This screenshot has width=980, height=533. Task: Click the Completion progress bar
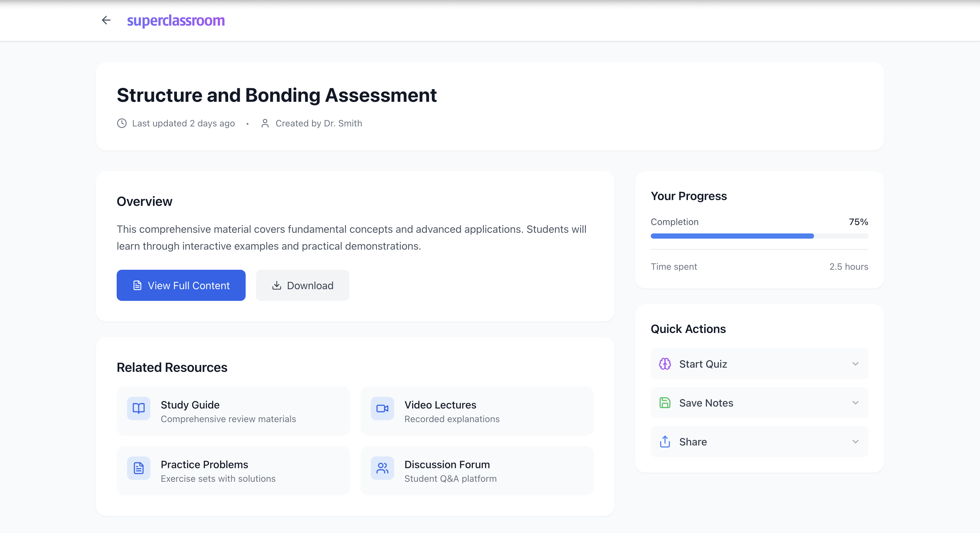[x=759, y=236]
